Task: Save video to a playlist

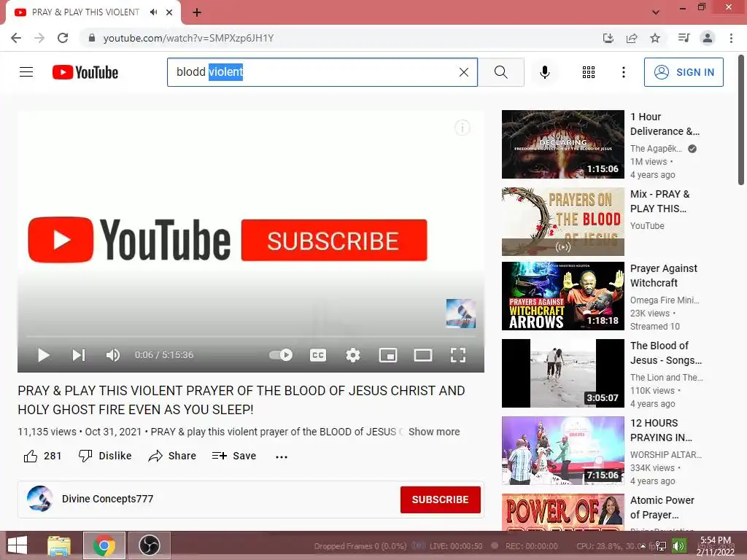Action: (x=234, y=456)
